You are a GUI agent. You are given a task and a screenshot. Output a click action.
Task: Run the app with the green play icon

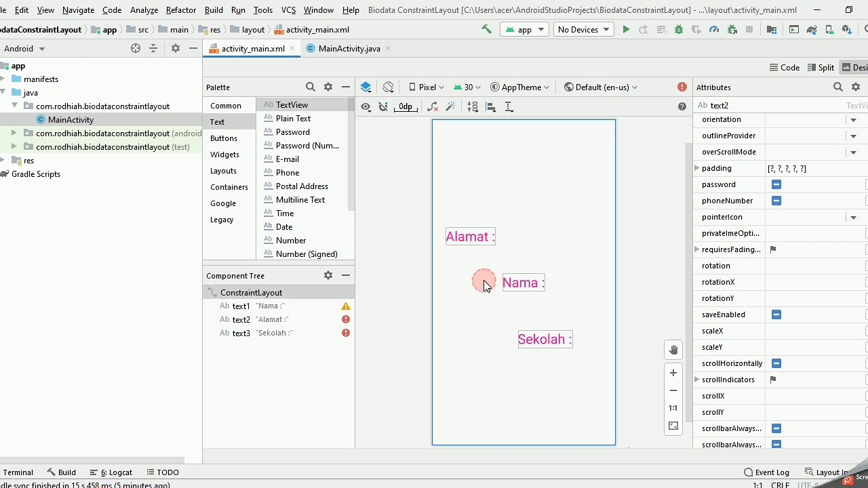pos(626,29)
